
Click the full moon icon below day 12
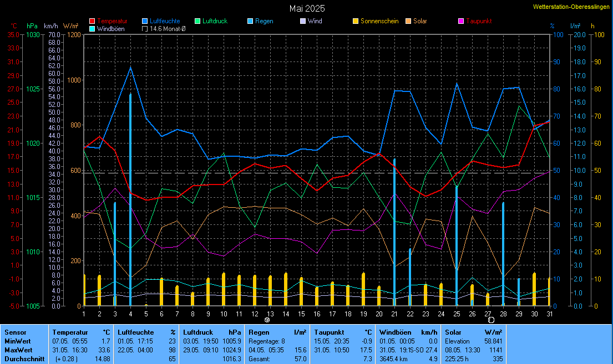tap(267, 320)
